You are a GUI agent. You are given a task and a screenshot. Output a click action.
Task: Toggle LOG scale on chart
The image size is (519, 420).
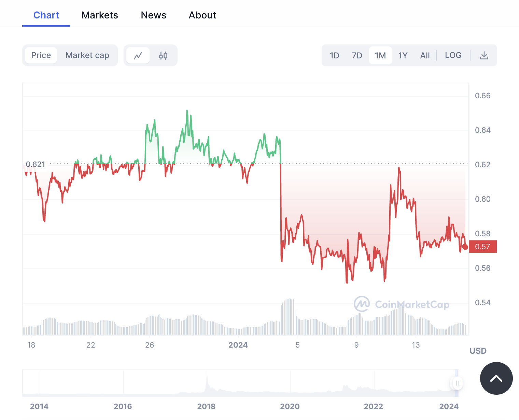pyautogui.click(x=453, y=55)
